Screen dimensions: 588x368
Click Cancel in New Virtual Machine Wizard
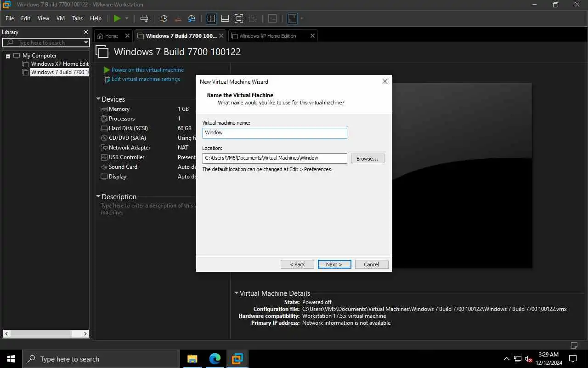coord(372,264)
